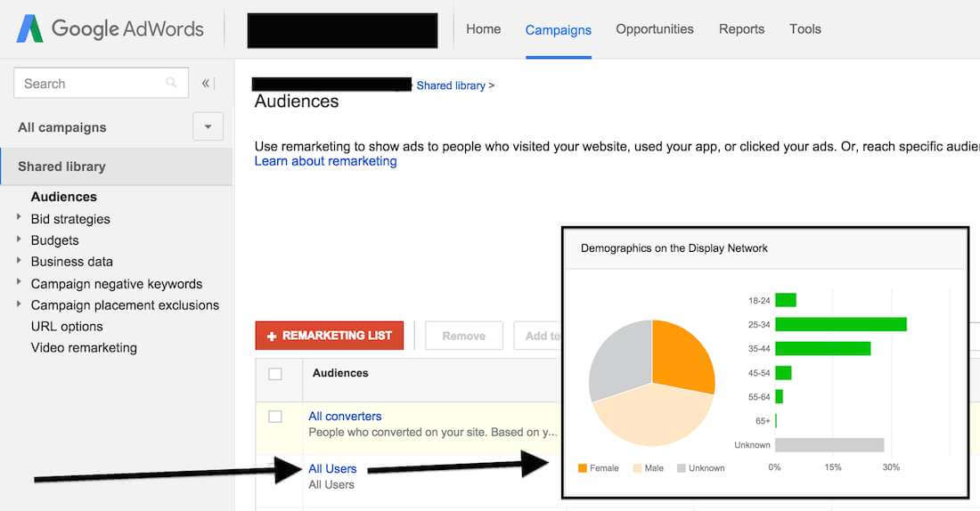Click the Remove button

pos(464,336)
